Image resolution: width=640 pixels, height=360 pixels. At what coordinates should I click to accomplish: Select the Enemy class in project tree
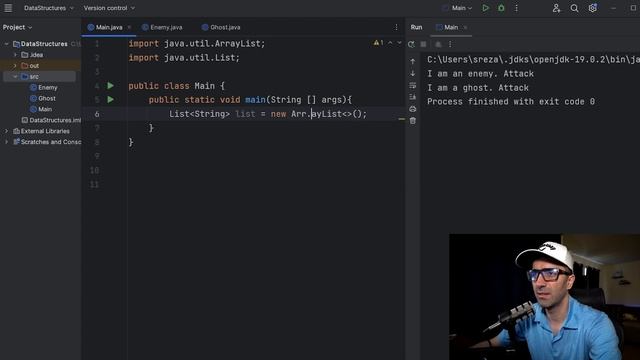click(x=44, y=87)
